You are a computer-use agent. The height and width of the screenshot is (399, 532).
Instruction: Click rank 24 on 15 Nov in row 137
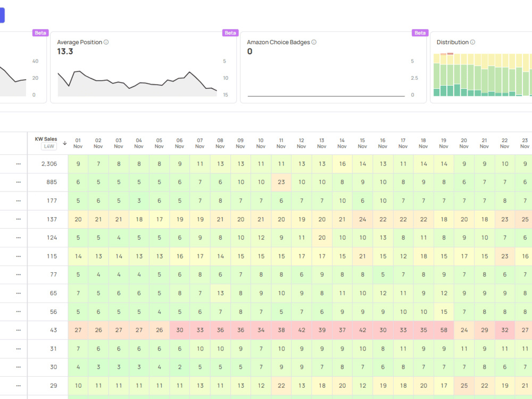click(x=363, y=219)
